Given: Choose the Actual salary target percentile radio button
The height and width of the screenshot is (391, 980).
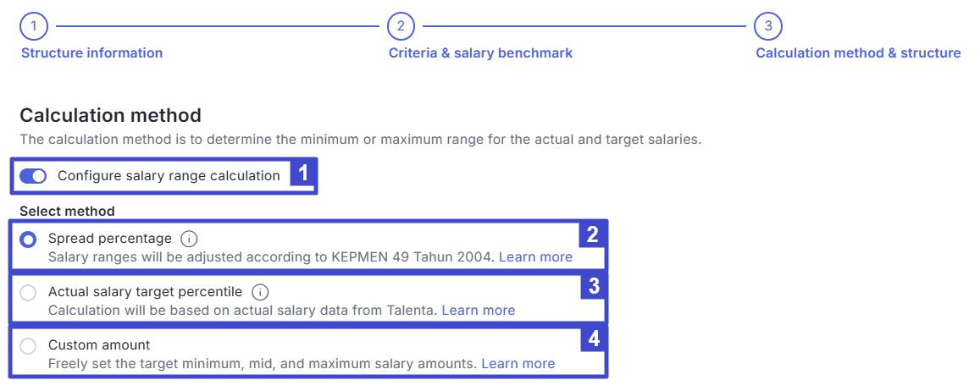Looking at the screenshot, I should coord(29,293).
